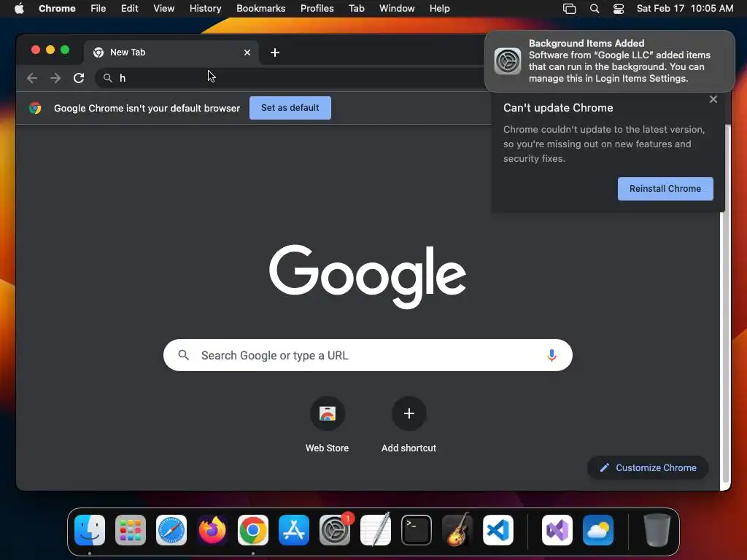Open Customize Chrome
This screenshot has width=747, height=560.
648,467
